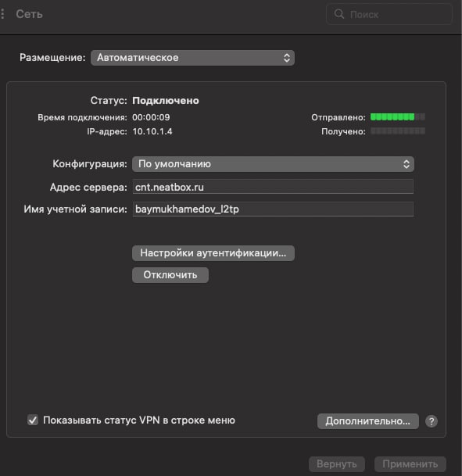Click the IP address 10.10.1.4
The image size is (462, 476).
(x=152, y=131)
